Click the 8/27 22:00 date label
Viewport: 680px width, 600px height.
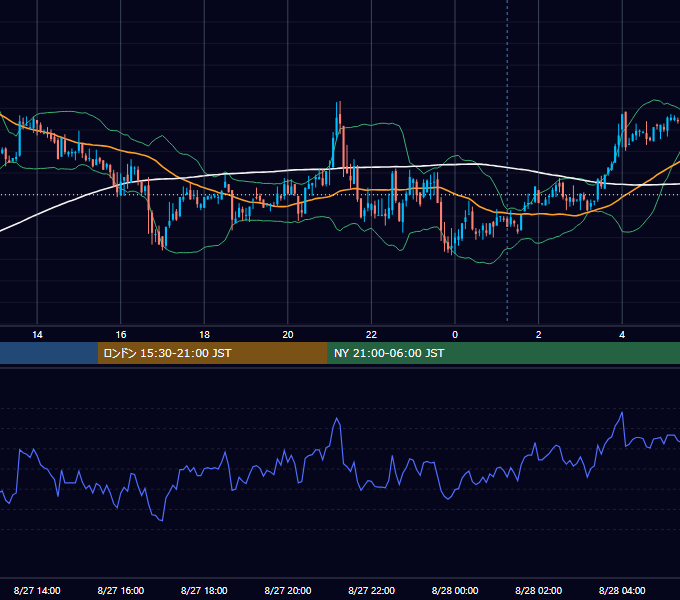coord(371,590)
